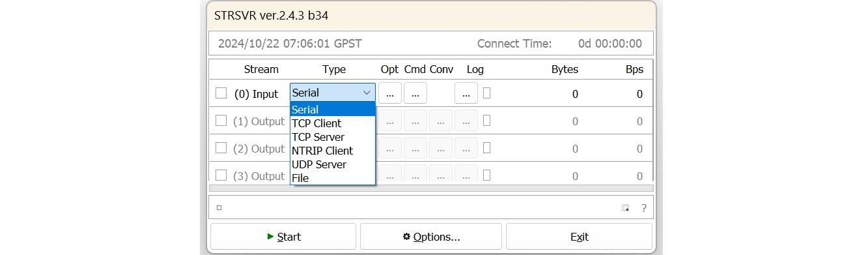Open Opt settings for Input stream

[x=389, y=93]
